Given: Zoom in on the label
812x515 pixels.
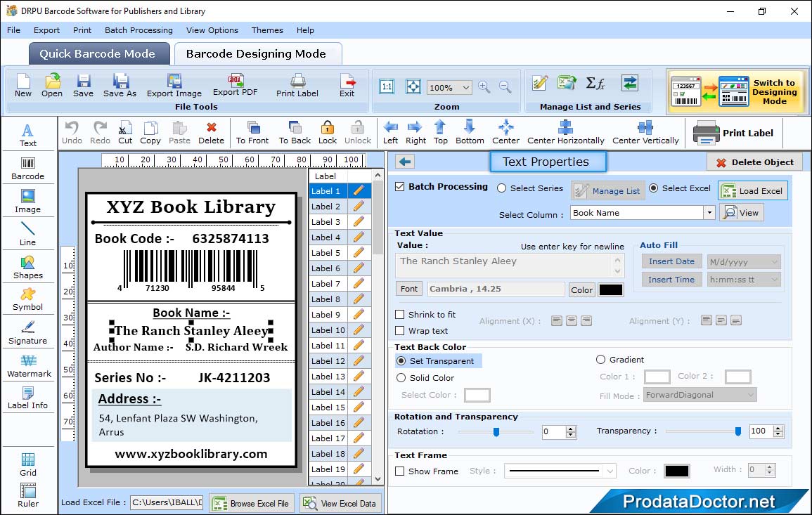Looking at the screenshot, I should (x=484, y=87).
